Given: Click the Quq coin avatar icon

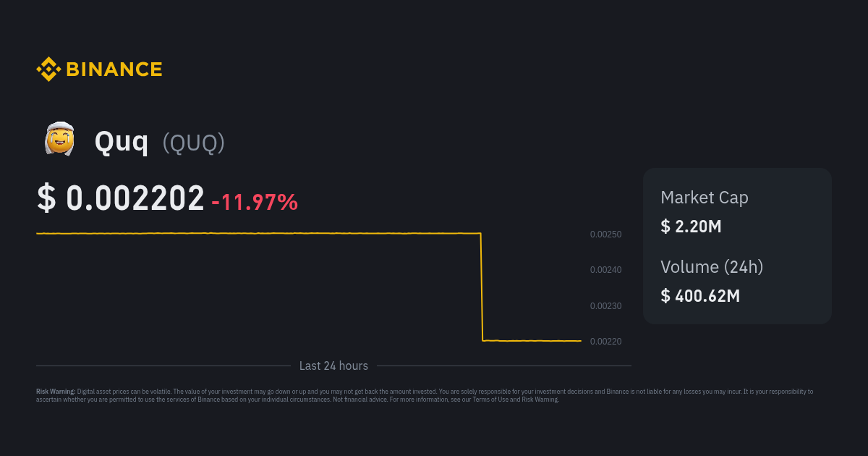Looking at the screenshot, I should coord(59,140).
